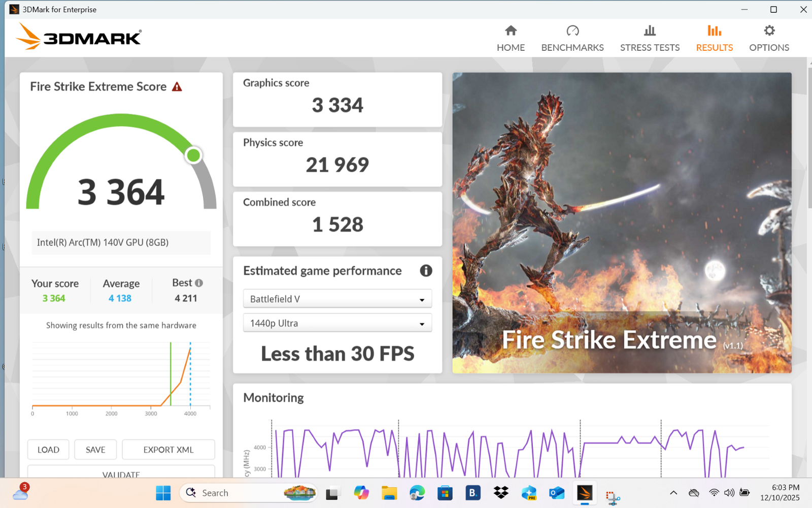The height and width of the screenshot is (508, 812).
Task: Switch to the RESULTS tab
Action: (x=714, y=39)
